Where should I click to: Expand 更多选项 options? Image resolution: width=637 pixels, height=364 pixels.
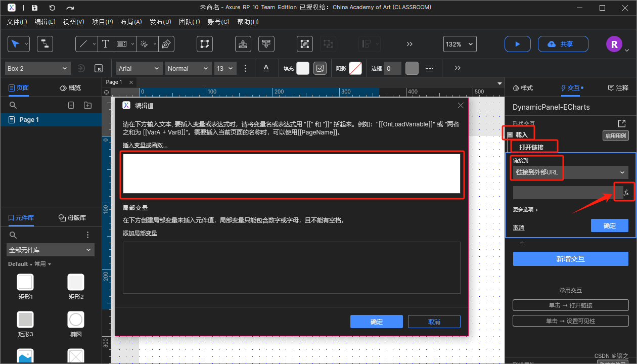525,209
